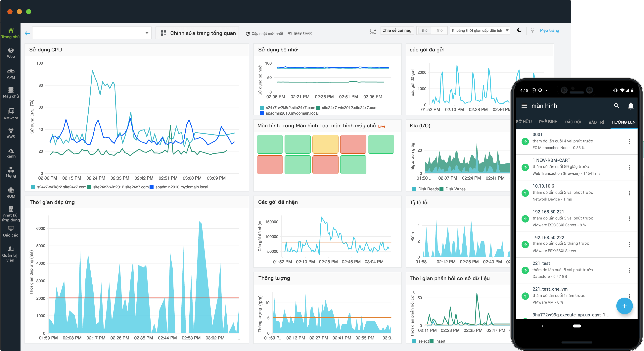Open the Mạng network monitoring section
644x351 pixels.
11,172
